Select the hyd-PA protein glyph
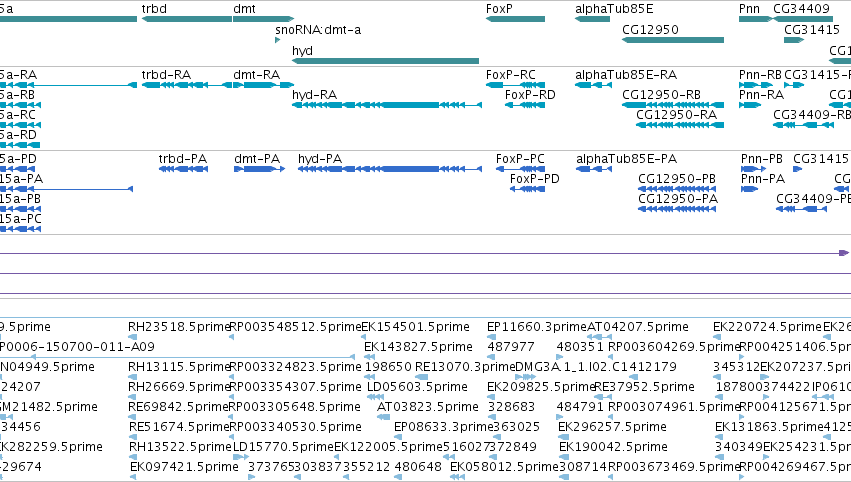This screenshot has width=851, height=482. [390, 169]
